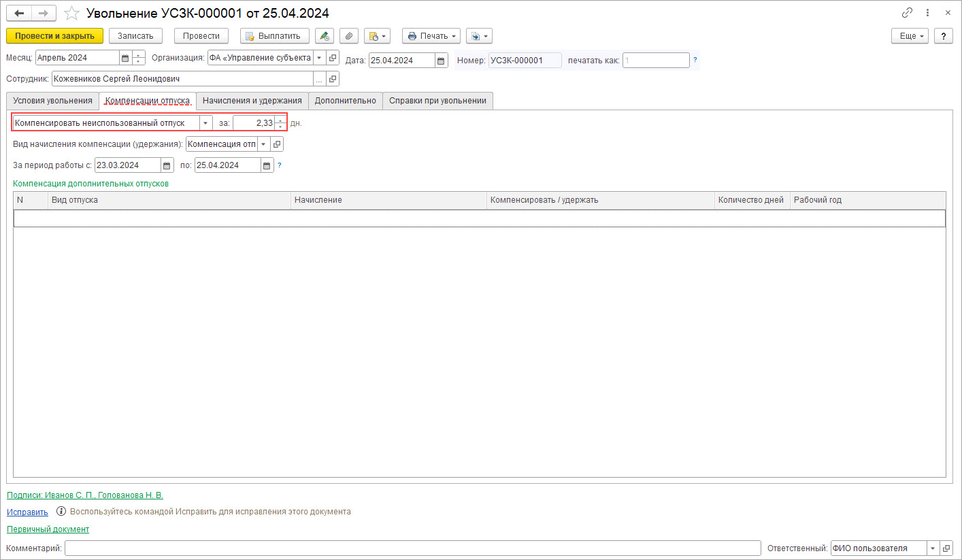The width and height of the screenshot is (962, 560).
Task: Open calendar for period start 23.03.2024
Action: 167,165
